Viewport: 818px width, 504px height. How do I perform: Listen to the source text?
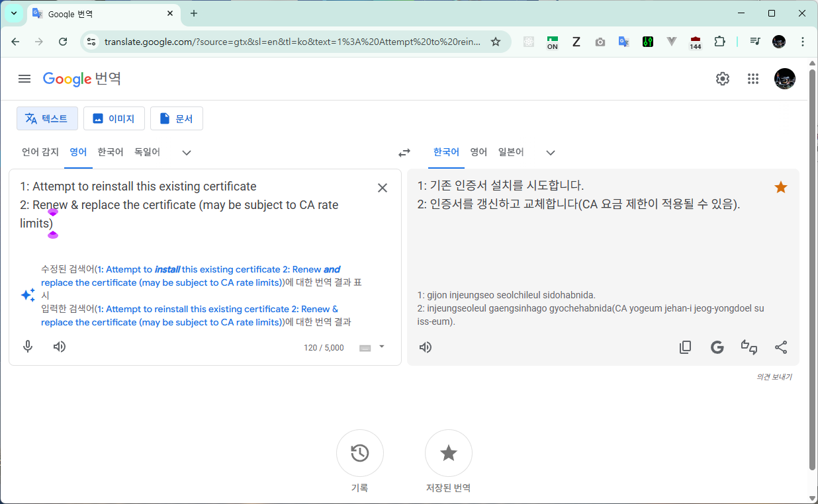click(x=60, y=347)
